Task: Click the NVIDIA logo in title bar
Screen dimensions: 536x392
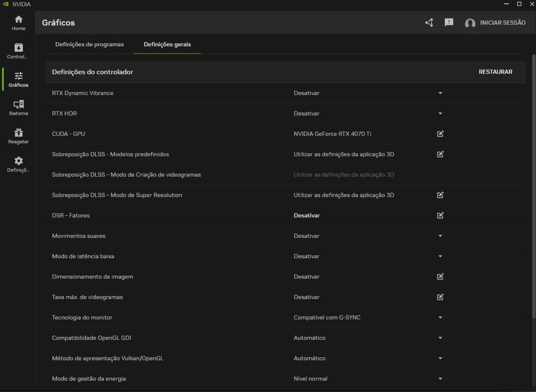Action: point(5,4)
